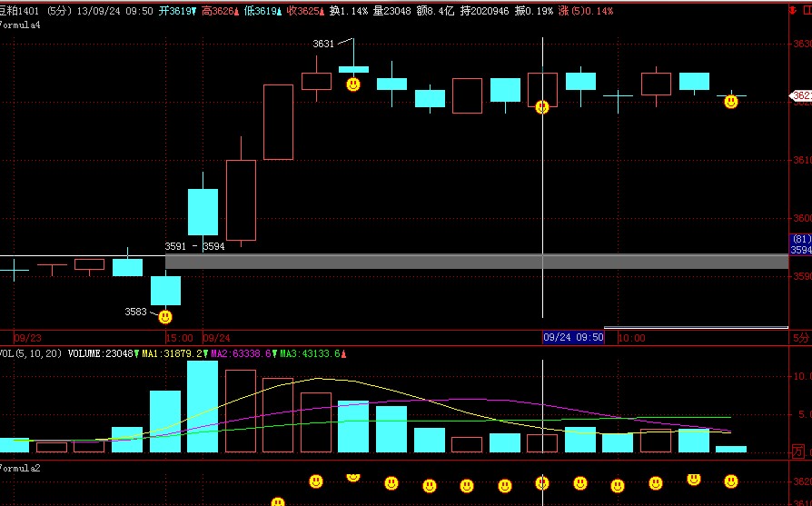Click the (5分) period label in header
This screenshot has height=506, width=812.
pos(59,11)
